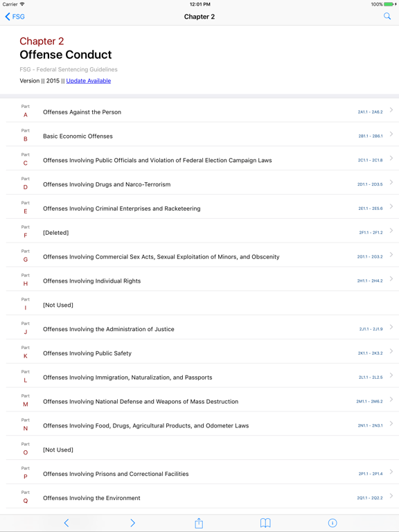Tap the Offense Conduct heading
This screenshot has width=399, height=532.
point(66,55)
